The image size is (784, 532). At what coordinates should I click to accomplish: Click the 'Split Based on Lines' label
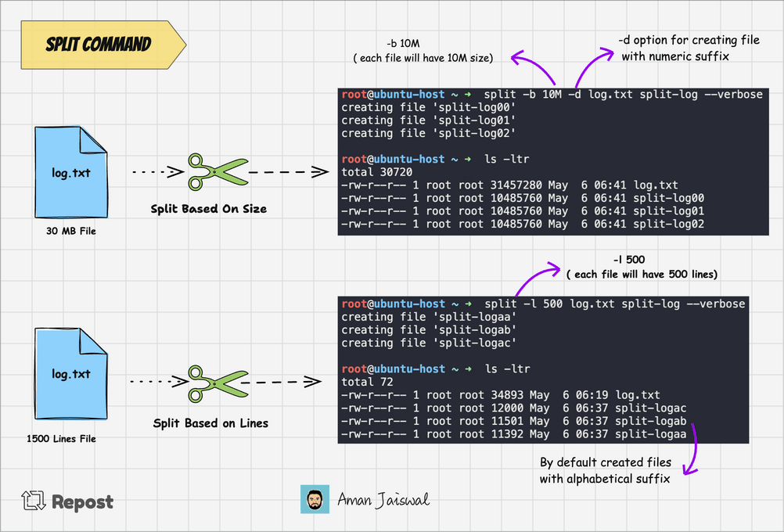(x=210, y=423)
